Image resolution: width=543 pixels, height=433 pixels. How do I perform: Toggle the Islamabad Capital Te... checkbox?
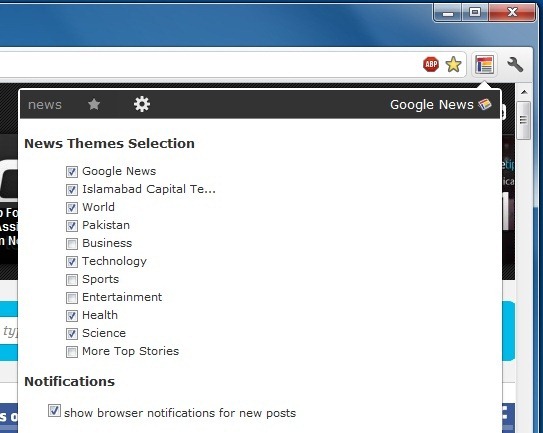click(72, 190)
